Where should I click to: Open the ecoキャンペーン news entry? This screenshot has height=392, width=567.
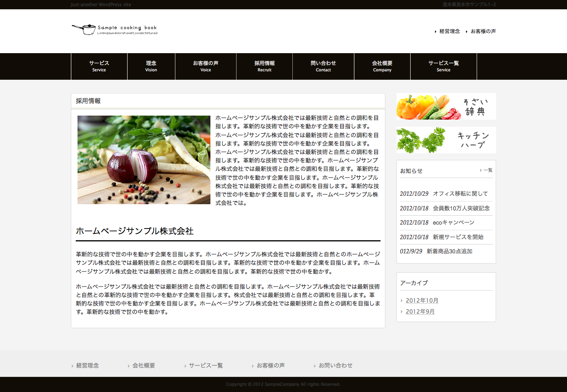click(x=453, y=222)
